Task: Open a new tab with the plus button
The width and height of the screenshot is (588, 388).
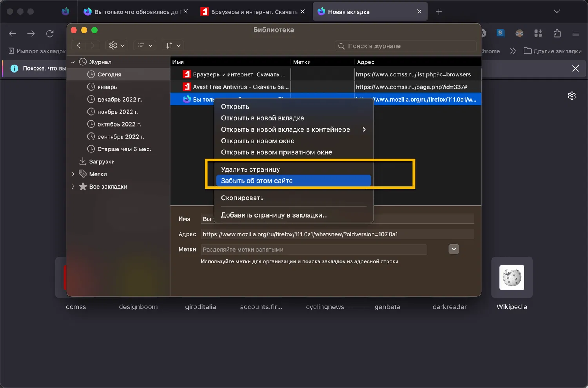Action: (x=439, y=12)
